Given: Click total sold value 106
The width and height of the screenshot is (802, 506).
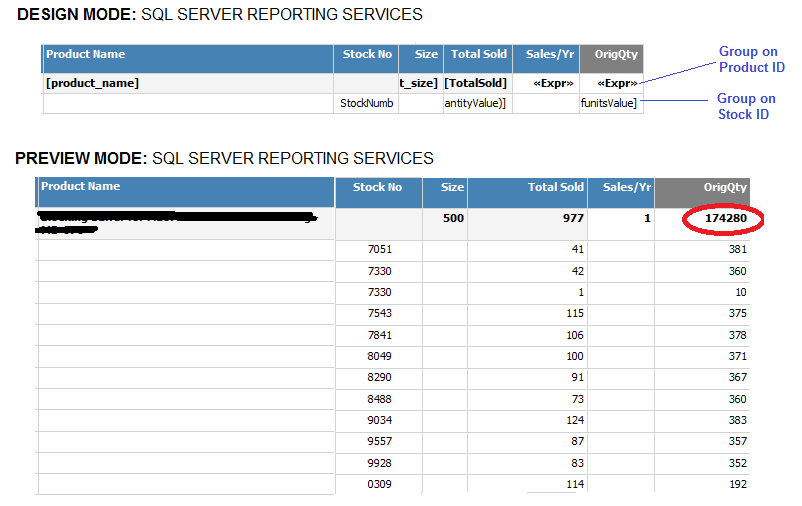Looking at the screenshot, I should [x=575, y=335].
